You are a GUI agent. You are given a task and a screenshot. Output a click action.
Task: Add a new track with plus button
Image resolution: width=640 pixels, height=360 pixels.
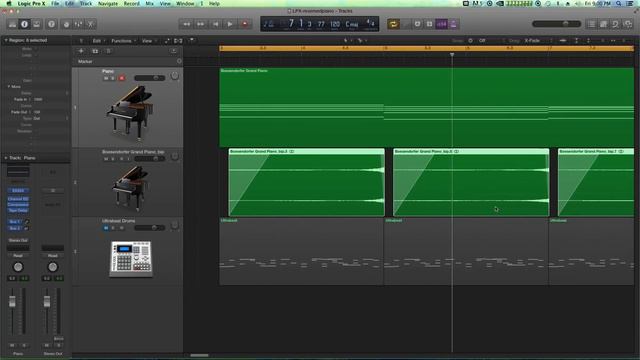click(81, 51)
